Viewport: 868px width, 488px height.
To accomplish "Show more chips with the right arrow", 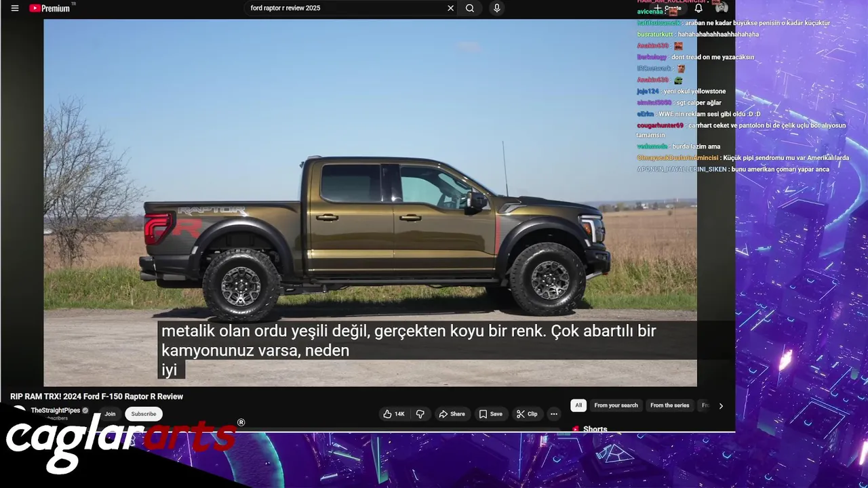I will pos(721,406).
